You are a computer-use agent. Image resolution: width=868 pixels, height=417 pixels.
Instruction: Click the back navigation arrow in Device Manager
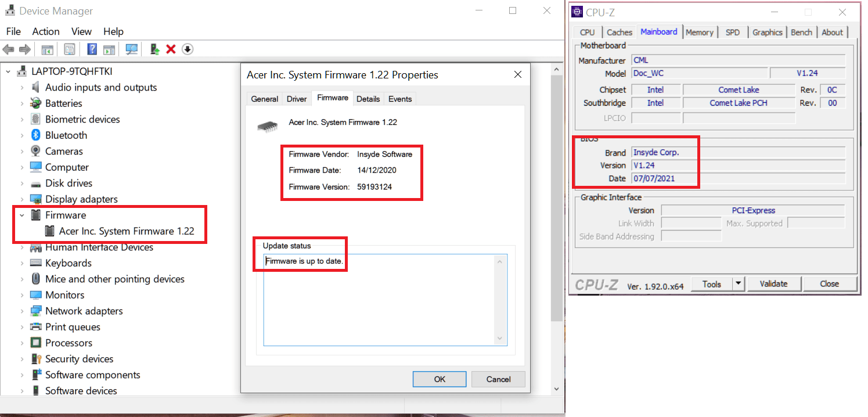pyautogui.click(x=8, y=49)
